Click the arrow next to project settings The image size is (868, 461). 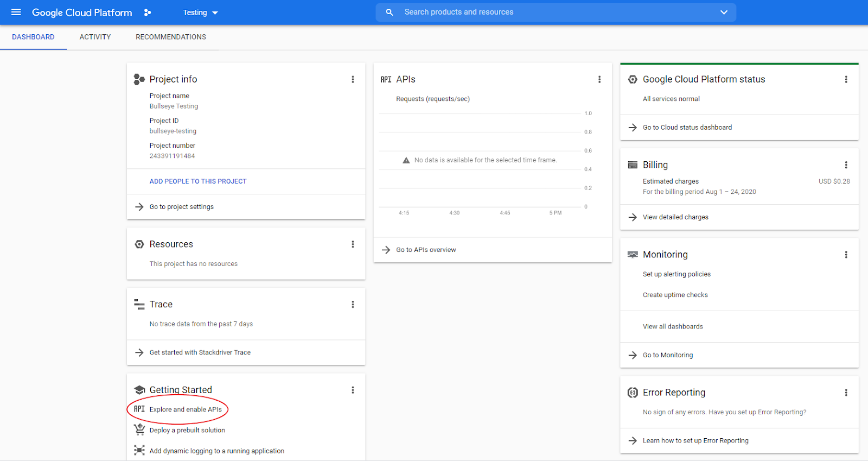tap(139, 207)
